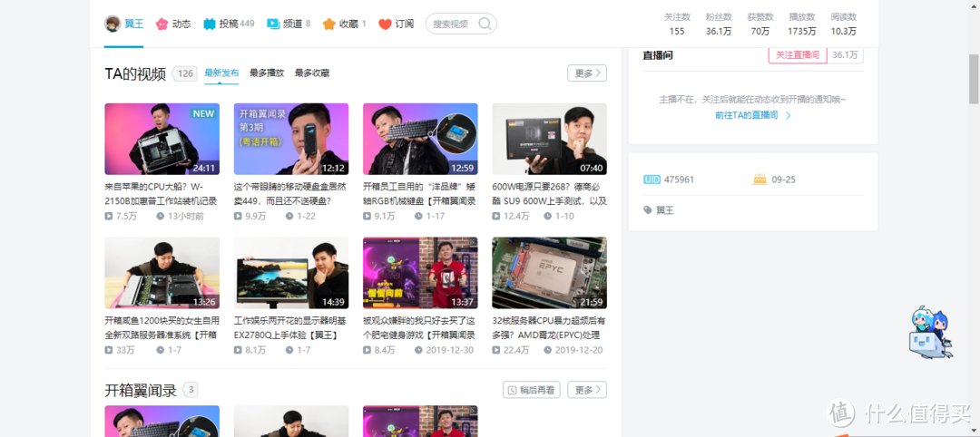
Task: Click the 稍后再看 button
Action: coord(532,390)
